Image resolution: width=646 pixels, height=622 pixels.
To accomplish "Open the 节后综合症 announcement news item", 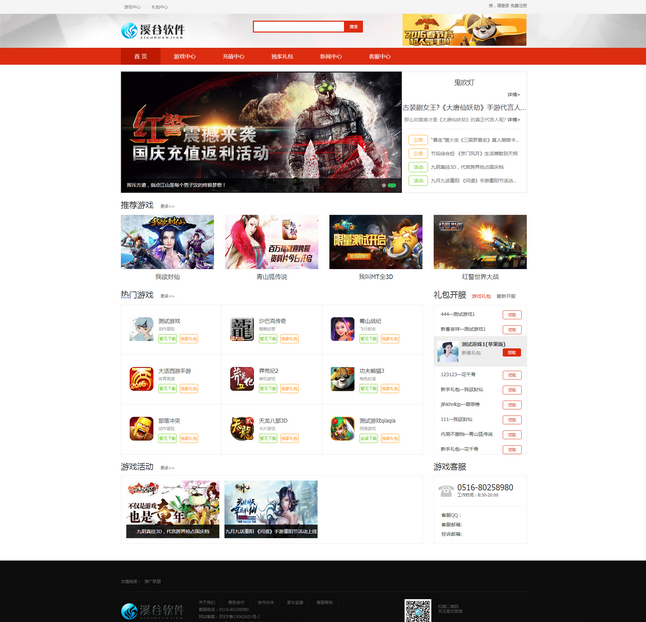I will tap(474, 154).
